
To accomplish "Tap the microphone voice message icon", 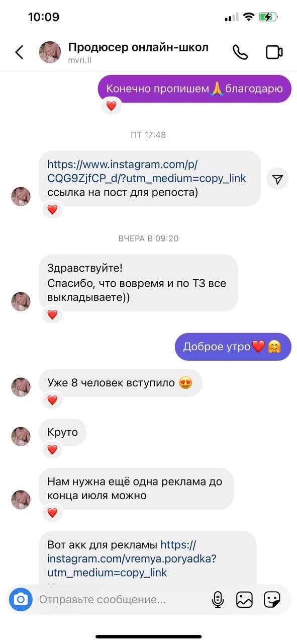I will point(218,599).
